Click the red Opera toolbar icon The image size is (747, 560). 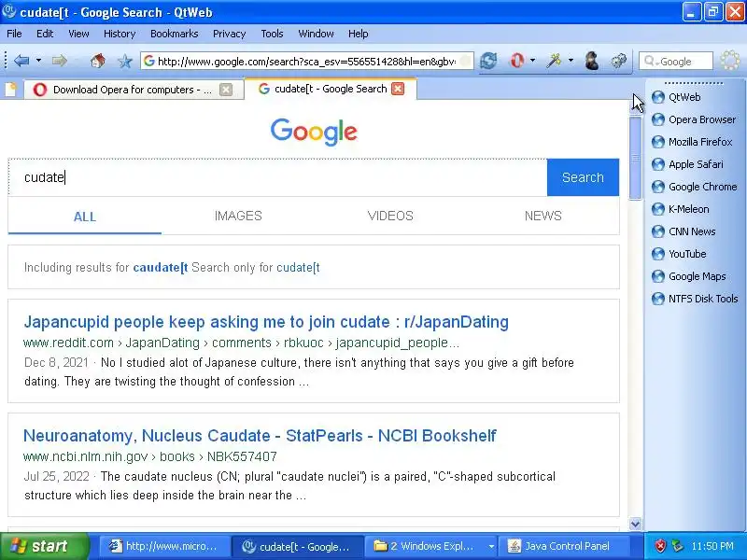click(517, 61)
